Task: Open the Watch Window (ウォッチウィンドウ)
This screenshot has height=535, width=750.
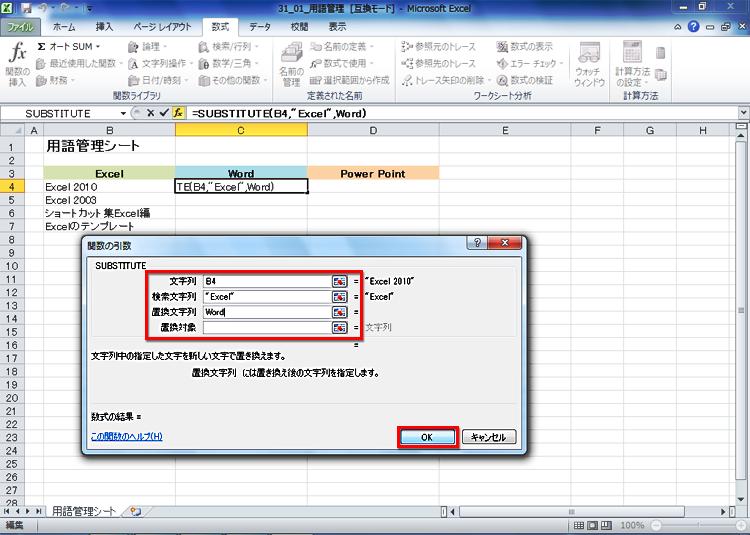Action: [x=589, y=64]
